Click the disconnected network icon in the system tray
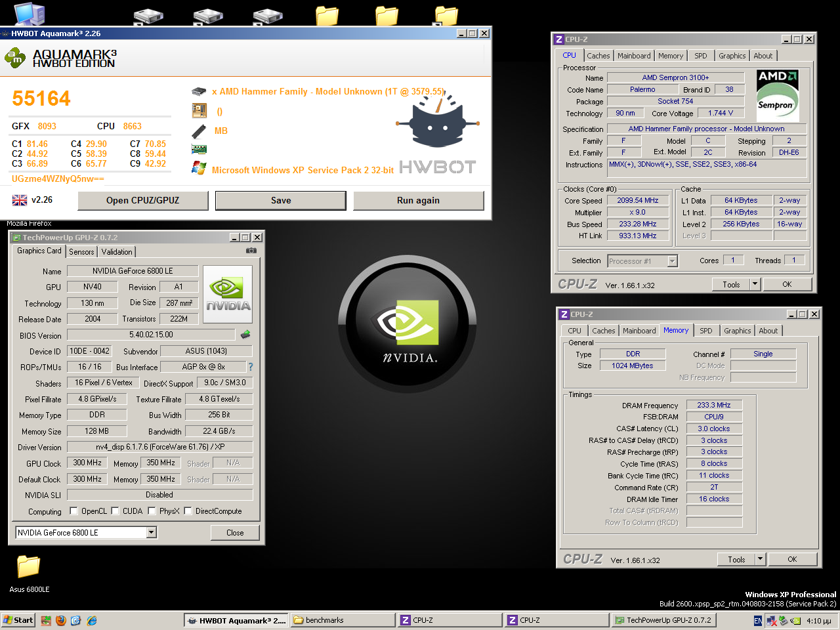 coord(772,620)
